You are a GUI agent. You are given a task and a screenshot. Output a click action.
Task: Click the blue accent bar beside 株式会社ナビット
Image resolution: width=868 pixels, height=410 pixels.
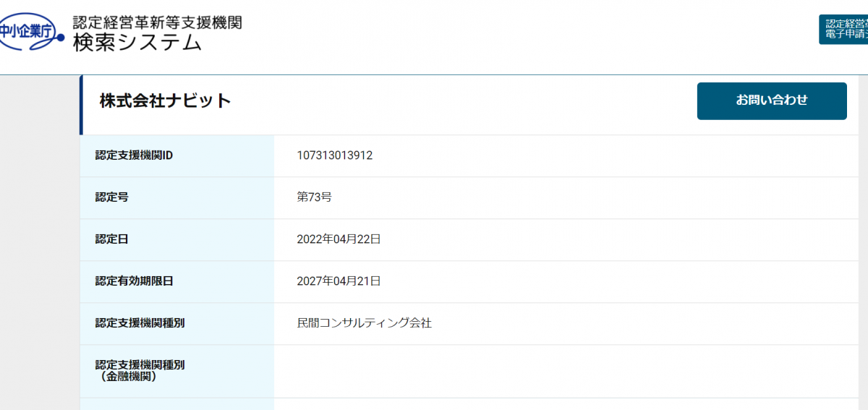pyautogui.click(x=82, y=105)
